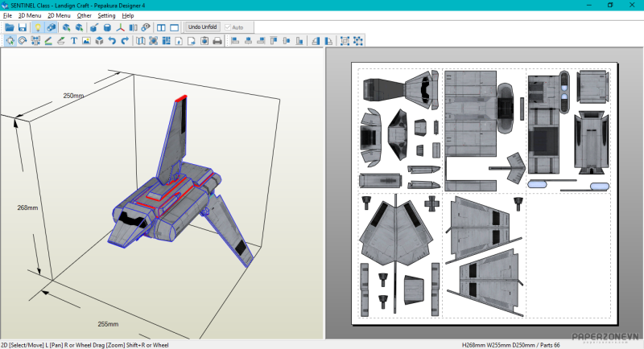Open a file with the folder icon
The width and height of the screenshot is (644, 349).
(x=10, y=27)
